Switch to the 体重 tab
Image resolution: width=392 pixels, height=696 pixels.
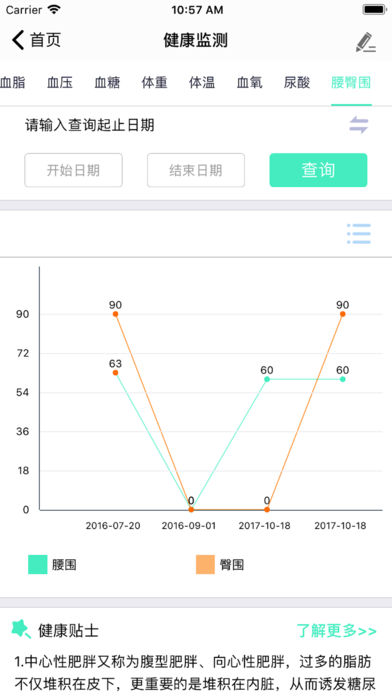(154, 83)
